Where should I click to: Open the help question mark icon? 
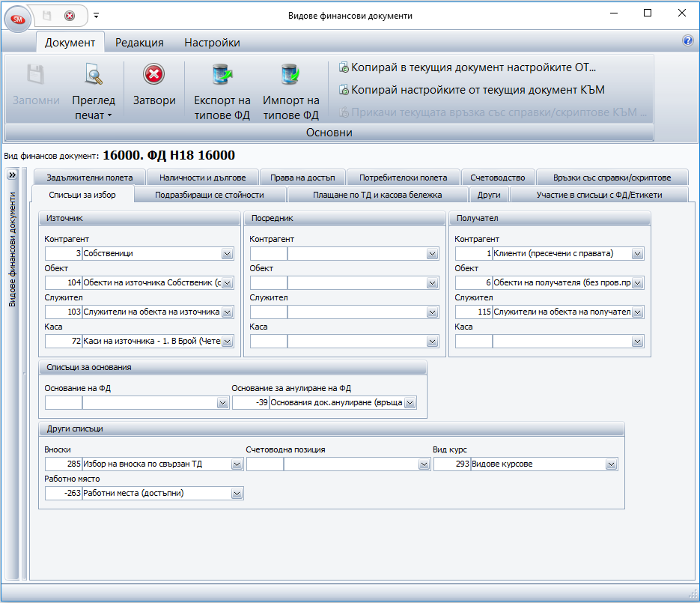point(687,40)
